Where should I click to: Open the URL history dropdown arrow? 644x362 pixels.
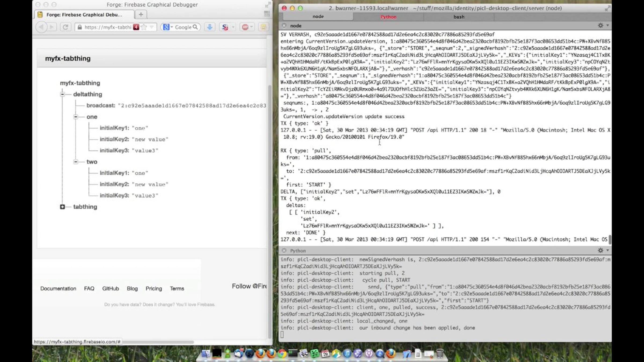[152, 27]
